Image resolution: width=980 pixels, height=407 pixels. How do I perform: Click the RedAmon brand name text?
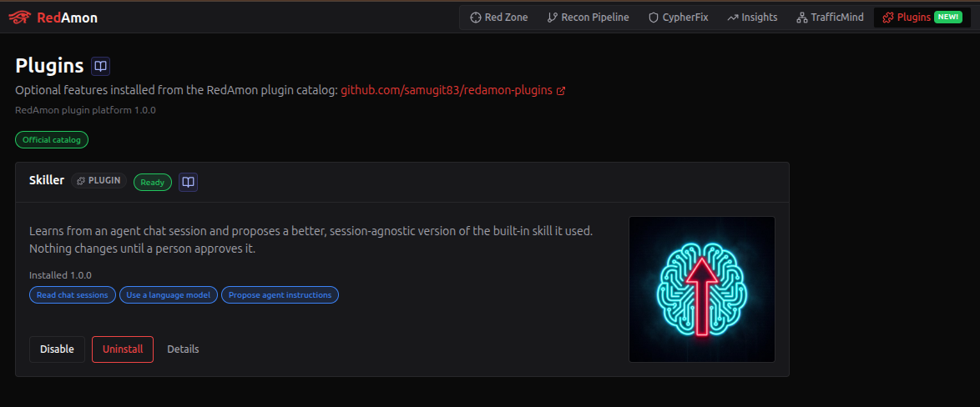click(x=67, y=18)
